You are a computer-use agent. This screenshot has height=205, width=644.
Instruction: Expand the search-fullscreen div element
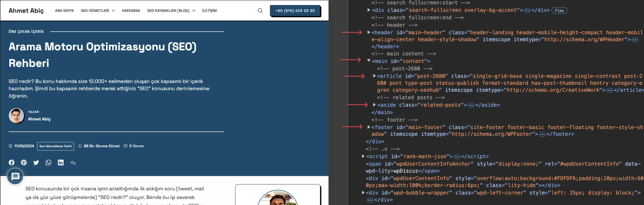click(x=369, y=10)
